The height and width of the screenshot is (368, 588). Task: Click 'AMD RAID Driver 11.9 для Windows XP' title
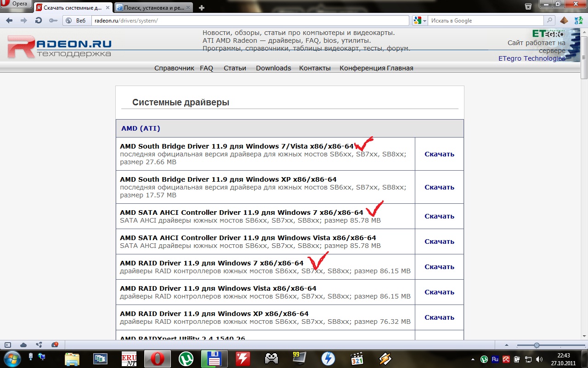(214, 314)
